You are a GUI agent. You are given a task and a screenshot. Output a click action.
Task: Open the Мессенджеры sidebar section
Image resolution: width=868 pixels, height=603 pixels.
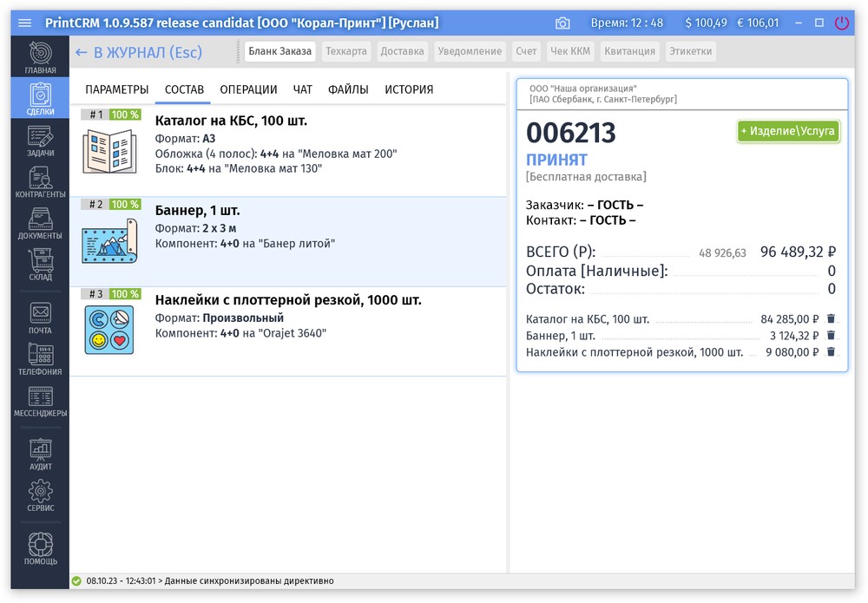(x=41, y=401)
